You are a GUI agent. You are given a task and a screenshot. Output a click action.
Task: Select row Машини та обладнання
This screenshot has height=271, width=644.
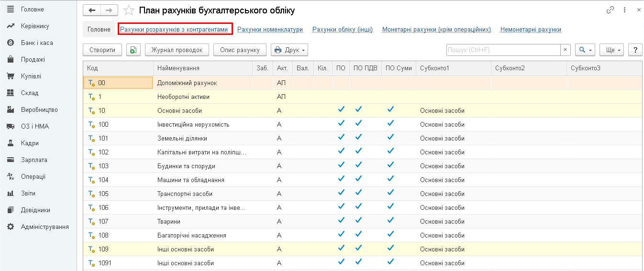coord(363,180)
